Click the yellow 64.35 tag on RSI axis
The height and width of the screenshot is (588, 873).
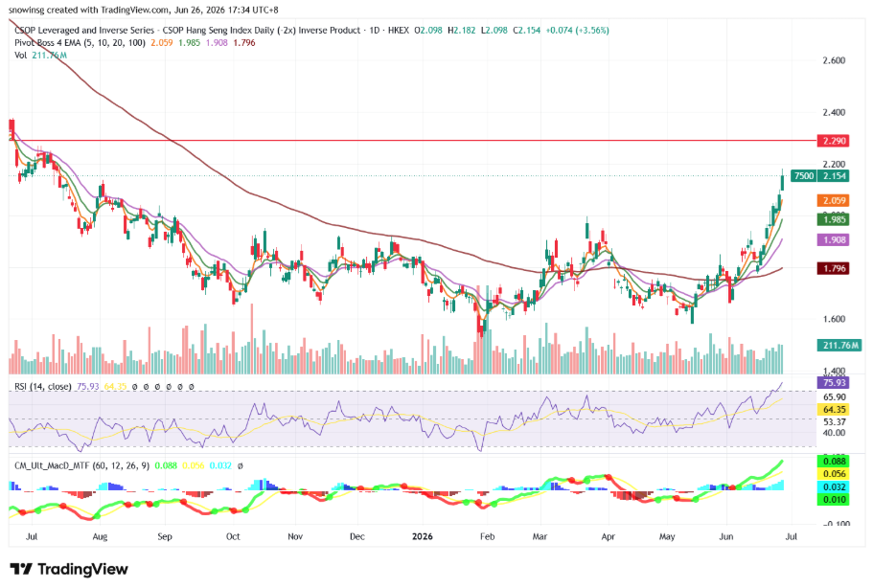[x=833, y=410]
